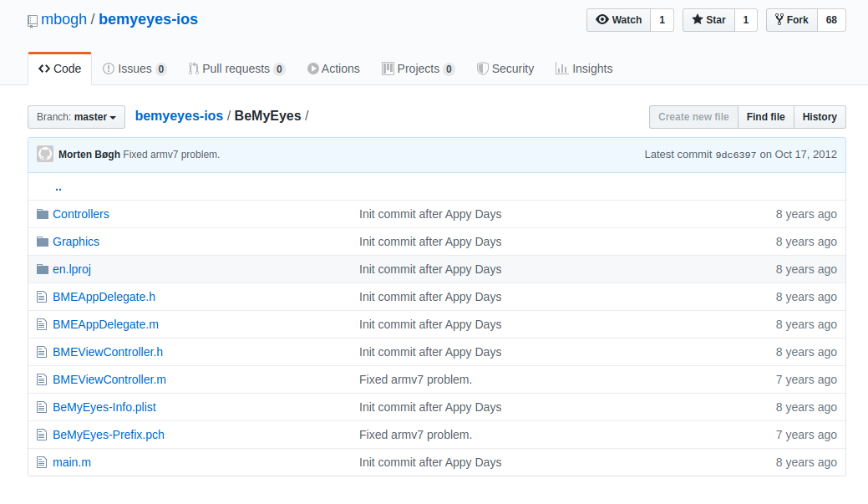Click the eye Watch button
This screenshot has width=868, height=504.
coord(618,20)
